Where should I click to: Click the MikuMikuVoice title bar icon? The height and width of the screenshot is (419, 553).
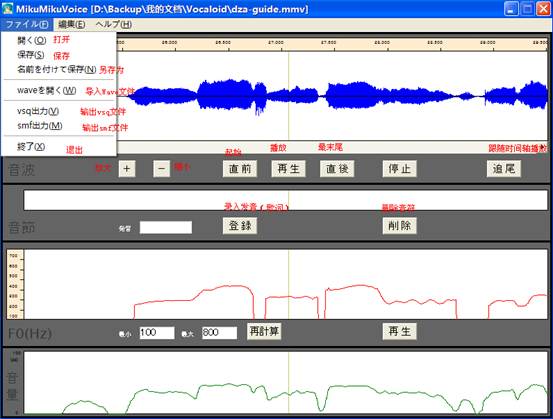pos(7,8)
